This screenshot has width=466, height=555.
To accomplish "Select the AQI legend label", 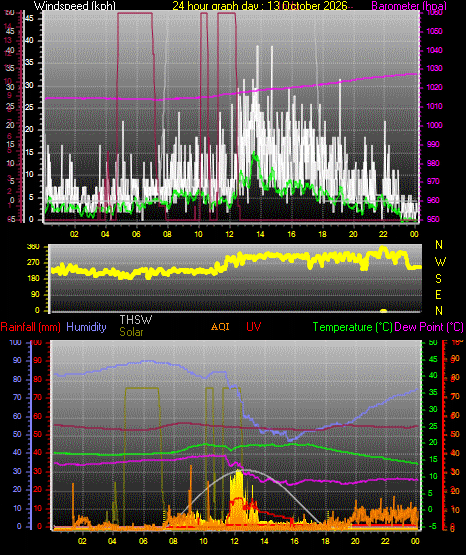I will 220,326.
